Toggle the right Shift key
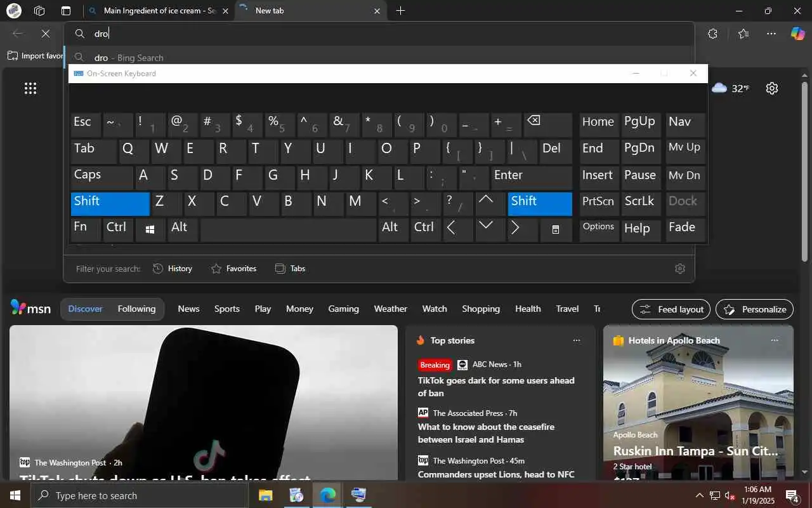 (x=540, y=203)
